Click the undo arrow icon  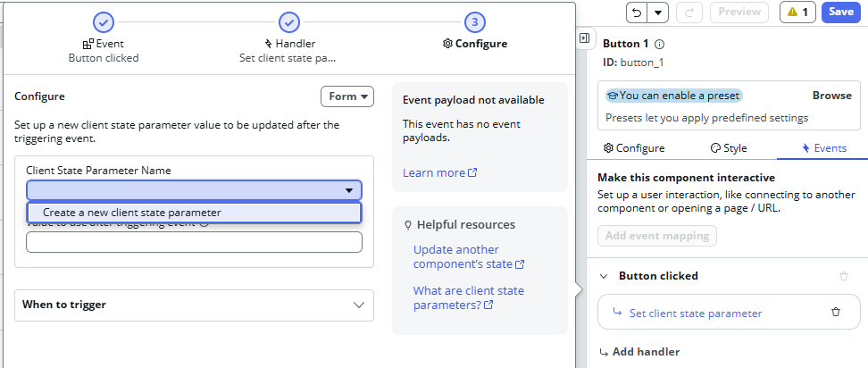[636, 12]
